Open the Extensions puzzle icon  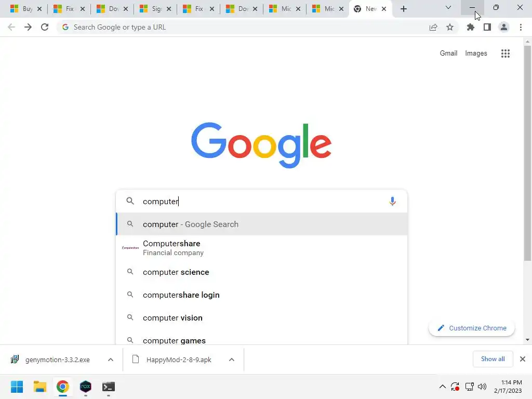coord(470,27)
